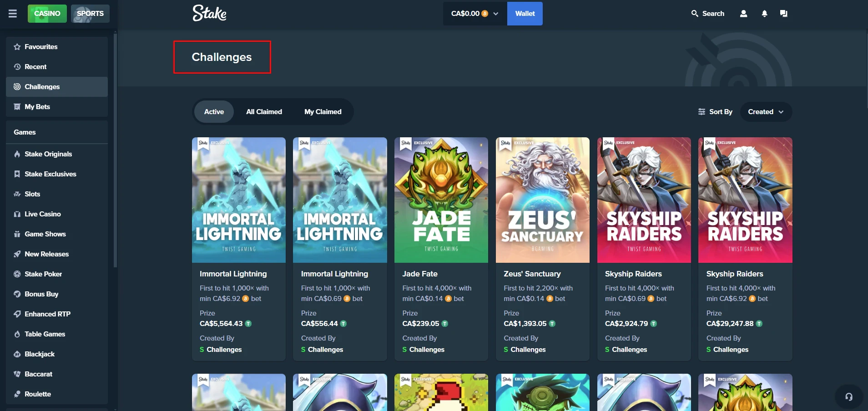Click the New Releases rocket icon
The width and height of the screenshot is (868, 411).
pyautogui.click(x=17, y=254)
